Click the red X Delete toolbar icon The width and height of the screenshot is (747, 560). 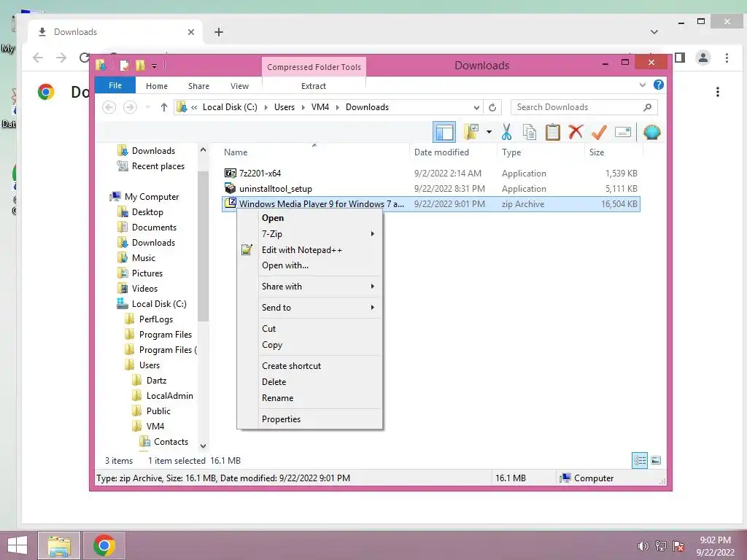tap(576, 131)
